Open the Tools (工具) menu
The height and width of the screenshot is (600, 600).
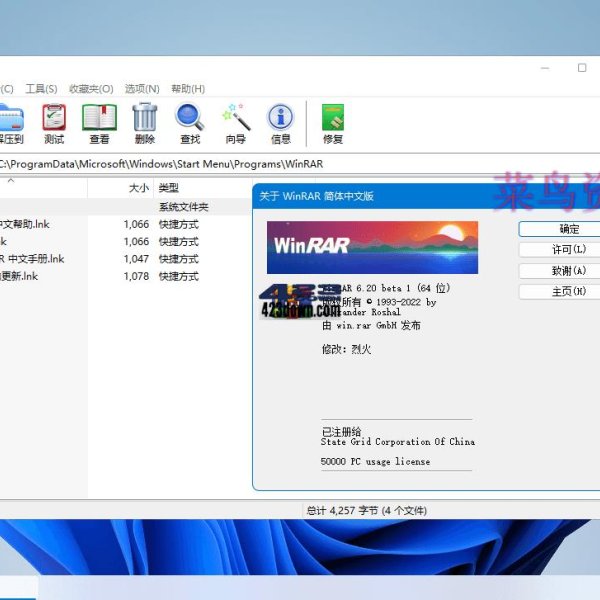point(41,89)
